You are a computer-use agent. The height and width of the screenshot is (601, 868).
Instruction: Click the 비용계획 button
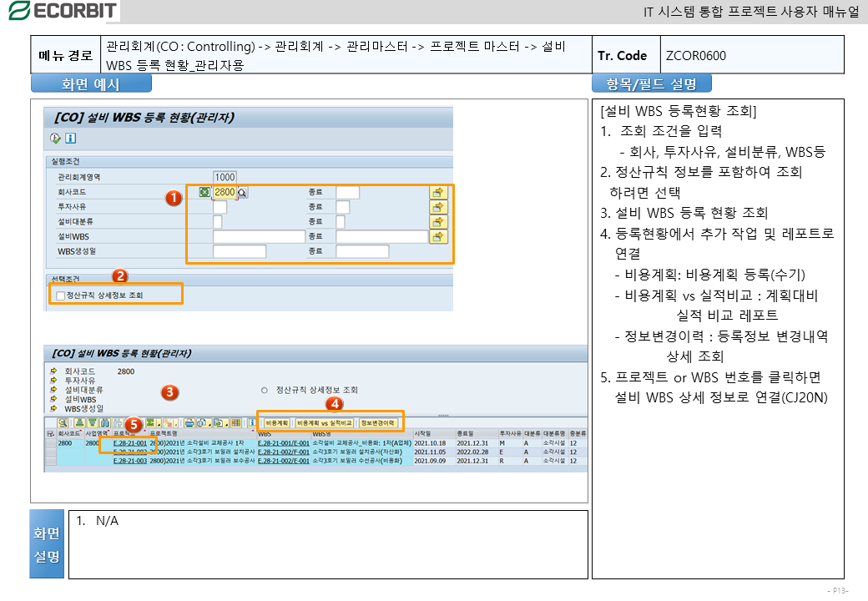point(277,423)
